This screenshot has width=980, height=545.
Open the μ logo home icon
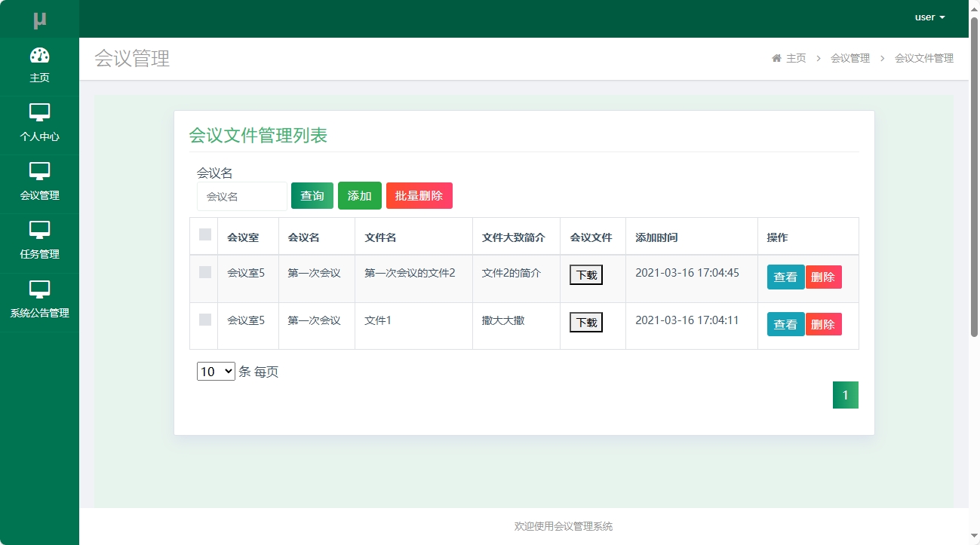click(39, 17)
